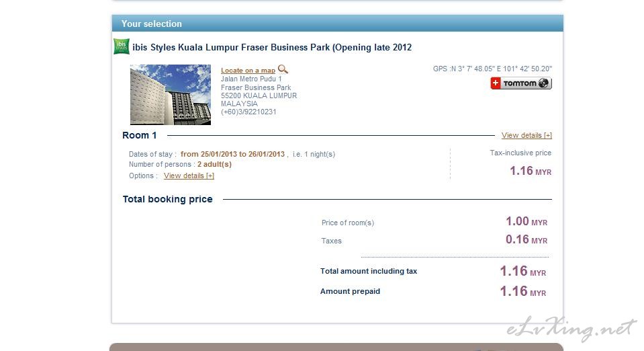Click the Room 1 heading
The width and height of the screenshot is (644, 351).
(139, 135)
